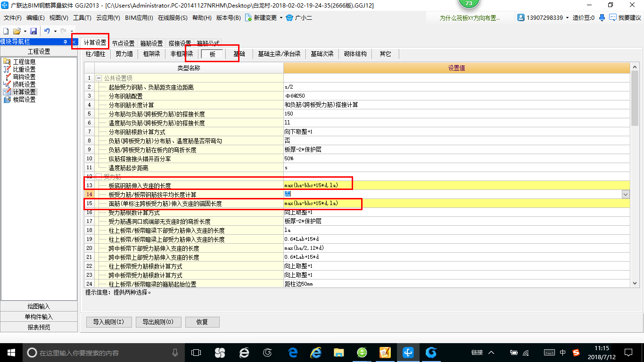Image resolution: width=644 pixels, height=362 pixels.
Task: Switch to the 搭接设置 tab
Action: [180, 43]
